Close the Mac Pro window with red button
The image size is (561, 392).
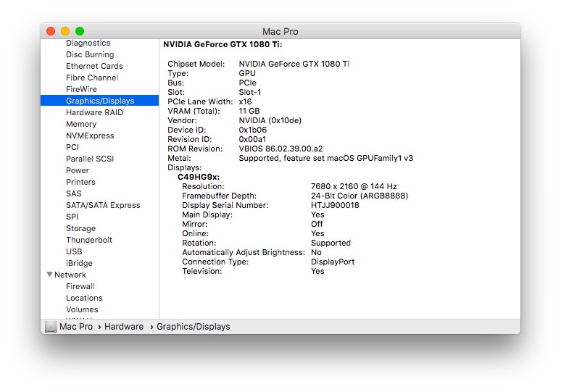pos(51,31)
